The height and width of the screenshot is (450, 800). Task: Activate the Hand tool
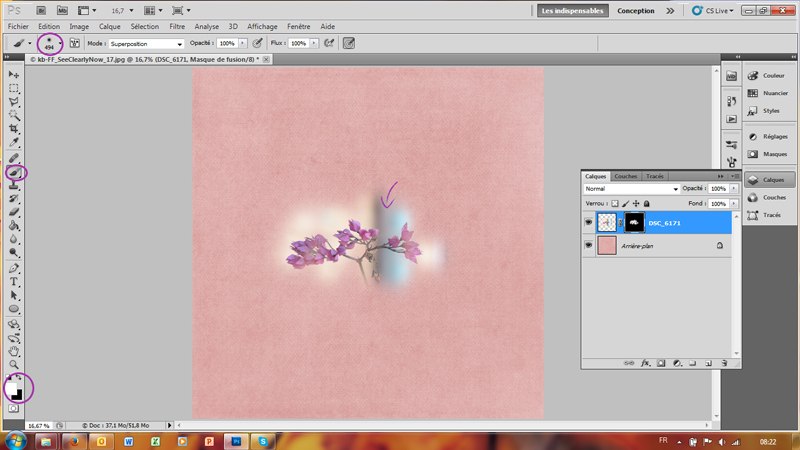[x=14, y=351]
